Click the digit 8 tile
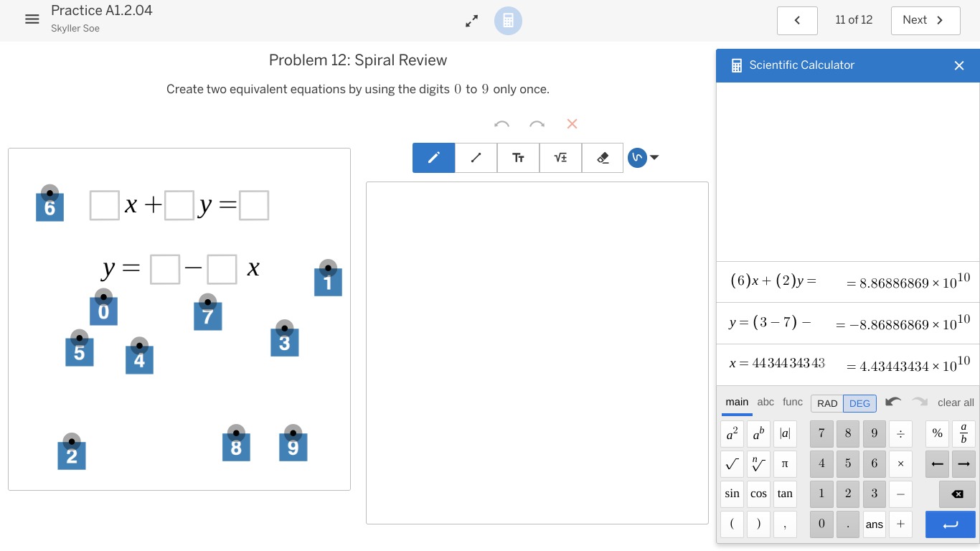980x551 pixels. [x=236, y=448]
